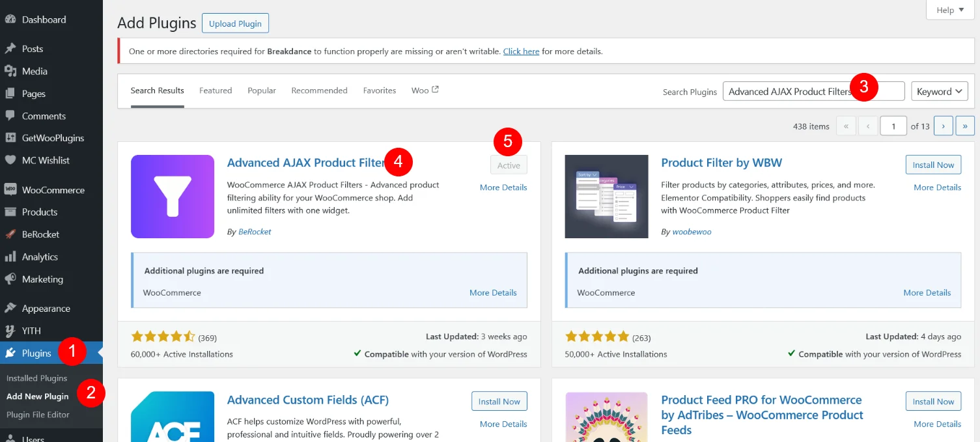
Task: Click the (263) ratings star row
Action: 608,337
